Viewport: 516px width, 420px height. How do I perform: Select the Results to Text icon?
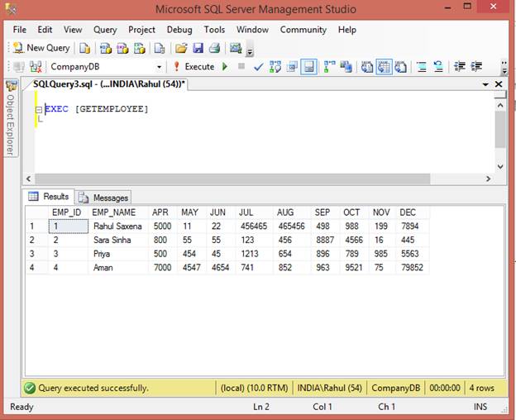[367, 67]
